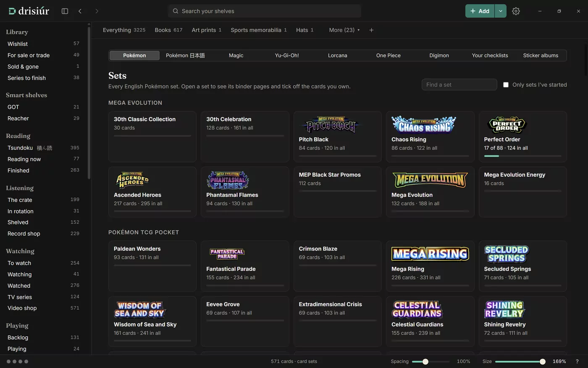The height and width of the screenshot is (368, 588).
Task: Focus the Search your shelves field
Action: tap(265, 11)
